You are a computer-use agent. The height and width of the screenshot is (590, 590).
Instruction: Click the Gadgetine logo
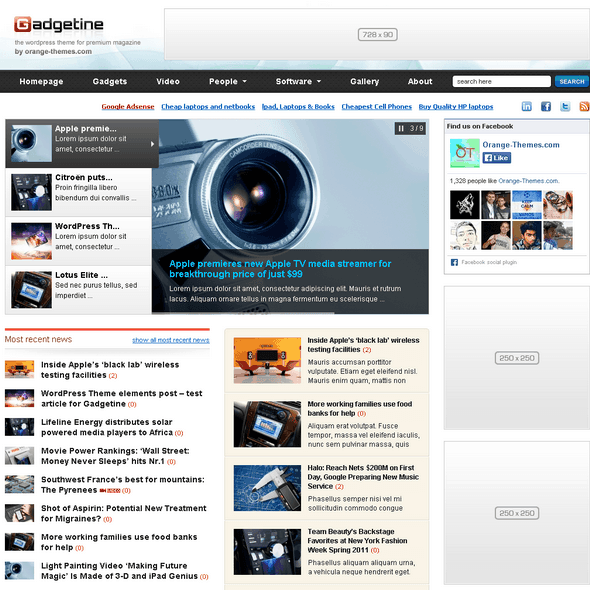pos(59,24)
